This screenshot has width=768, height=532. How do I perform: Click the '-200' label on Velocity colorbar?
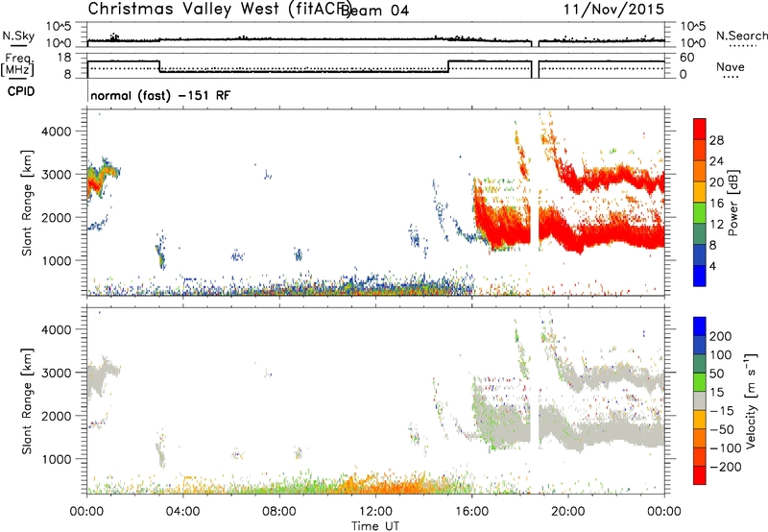point(726,467)
